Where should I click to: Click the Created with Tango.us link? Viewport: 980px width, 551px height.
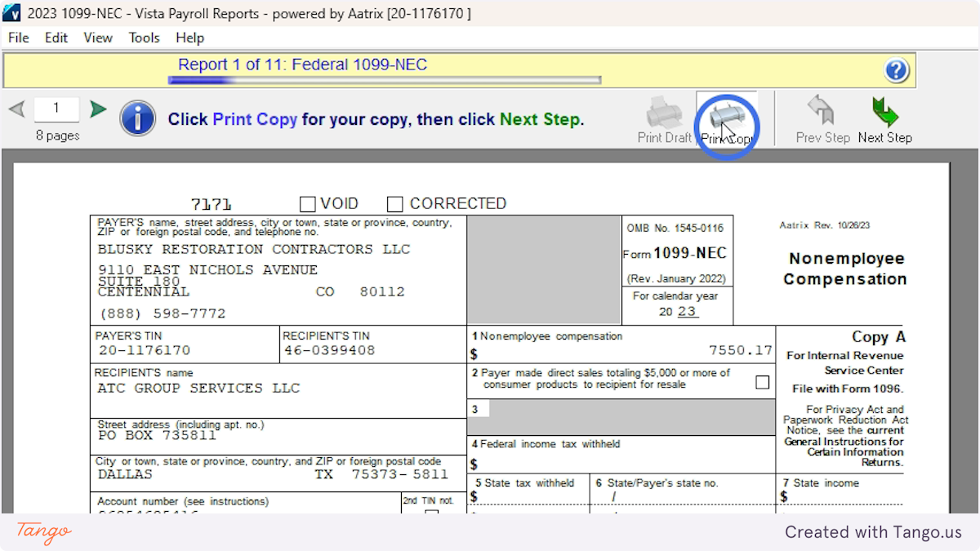point(873,532)
